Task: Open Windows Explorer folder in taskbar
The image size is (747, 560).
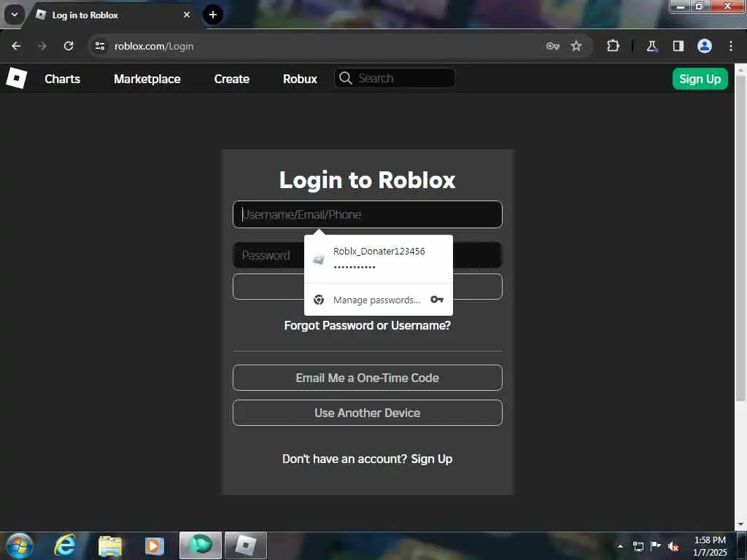Action: (x=110, y=545)
